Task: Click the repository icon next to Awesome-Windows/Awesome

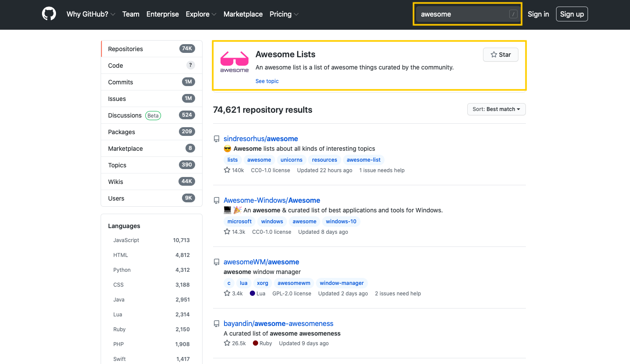Action: point(217,200)
